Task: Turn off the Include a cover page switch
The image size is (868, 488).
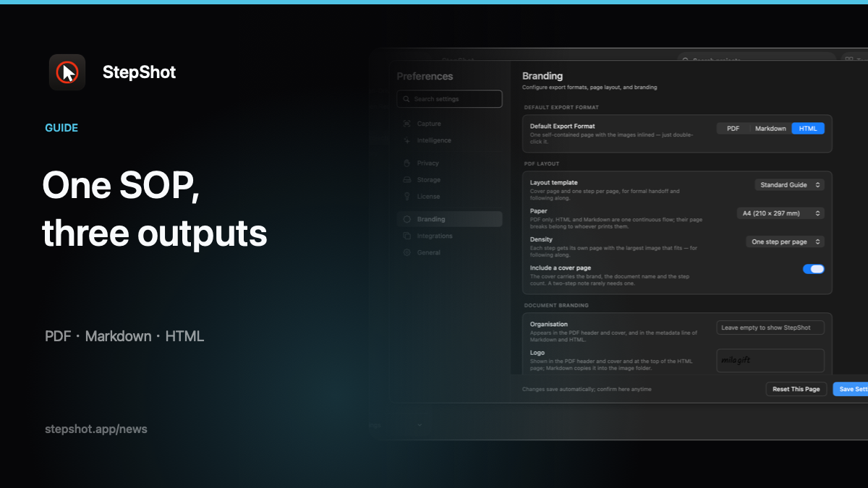Action: click(813, 269)
